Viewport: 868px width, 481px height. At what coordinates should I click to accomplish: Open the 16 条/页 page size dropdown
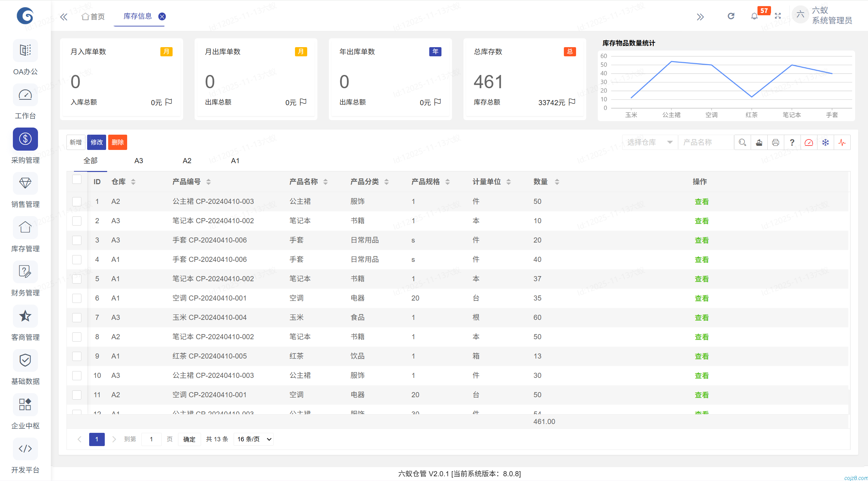[x=253, y=439]
